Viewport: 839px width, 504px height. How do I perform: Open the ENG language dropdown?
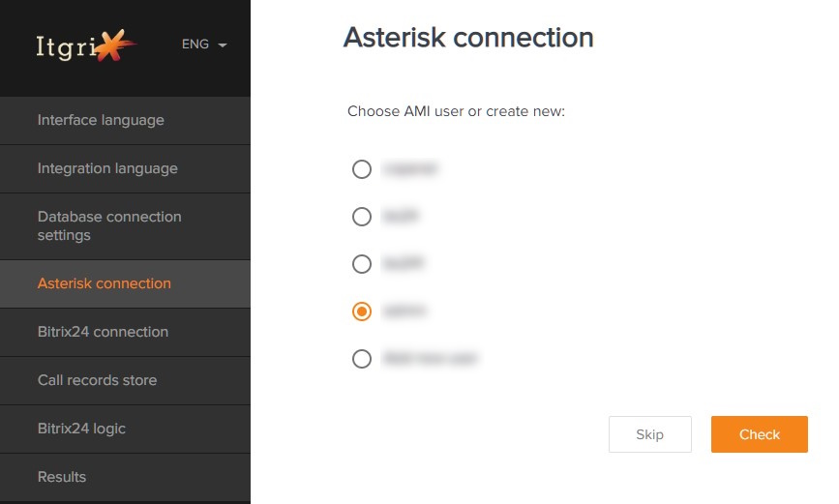point(204,44)
